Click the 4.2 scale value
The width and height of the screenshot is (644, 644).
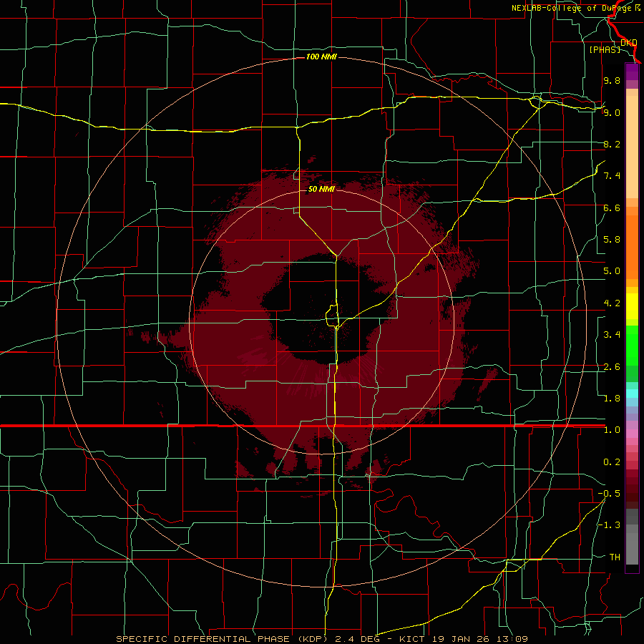tap(612, 303)
